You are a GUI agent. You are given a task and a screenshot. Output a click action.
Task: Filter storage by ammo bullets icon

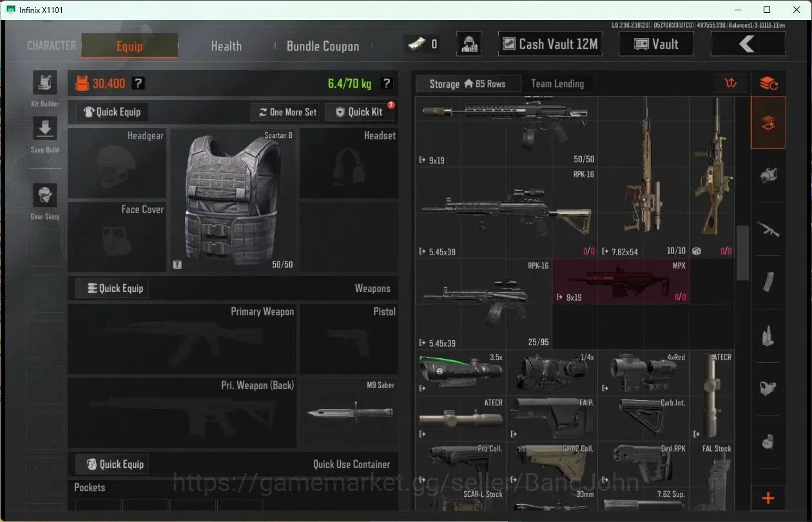pyautogui.click(x=768, y=336)
